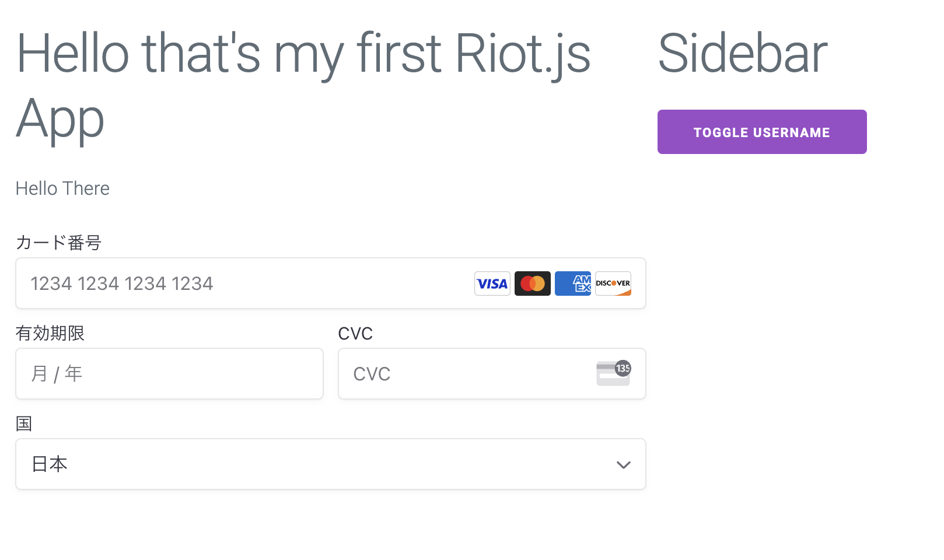
Task: Expand the country list under 国
Action: 330,464
